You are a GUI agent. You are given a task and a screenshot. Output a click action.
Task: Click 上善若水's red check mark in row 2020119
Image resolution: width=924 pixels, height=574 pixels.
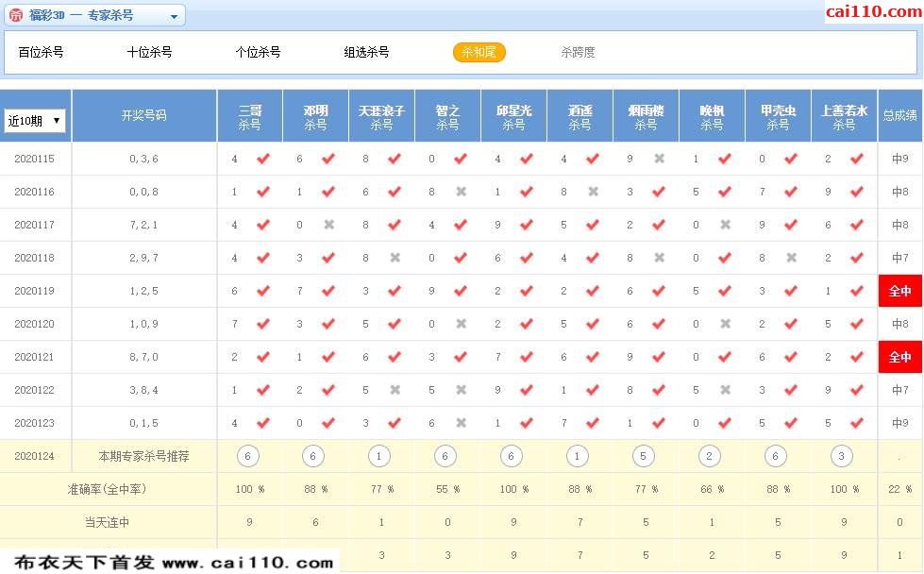(x=857, y=291)
